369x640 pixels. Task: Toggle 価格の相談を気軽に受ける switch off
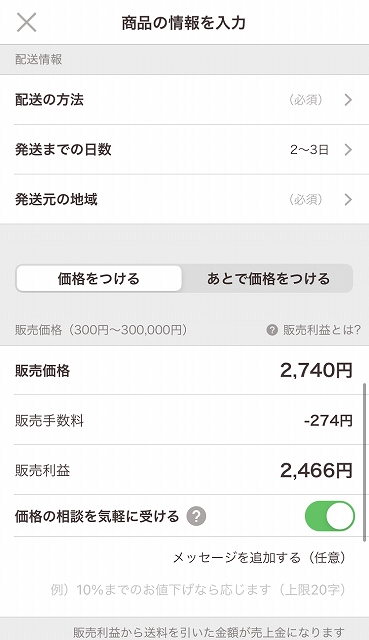click(x=330, y=516)
